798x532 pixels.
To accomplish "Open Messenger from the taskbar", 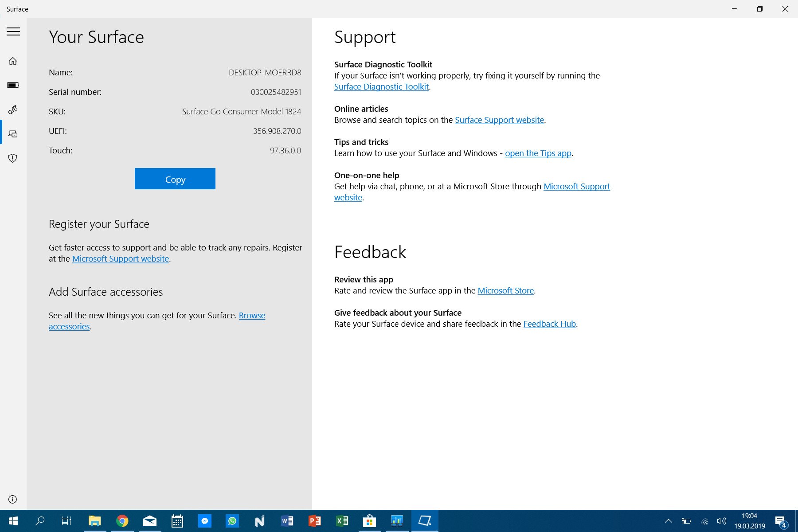I will pyautogui.click(x=204, y=521).
